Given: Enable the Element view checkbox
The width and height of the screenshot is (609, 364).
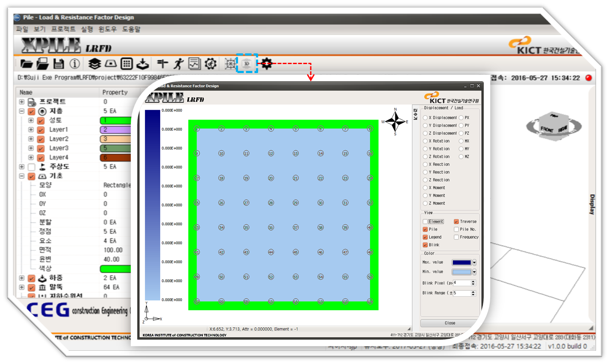Looking at the screenshot, I should pyautogui.click(x=425, y=221).
